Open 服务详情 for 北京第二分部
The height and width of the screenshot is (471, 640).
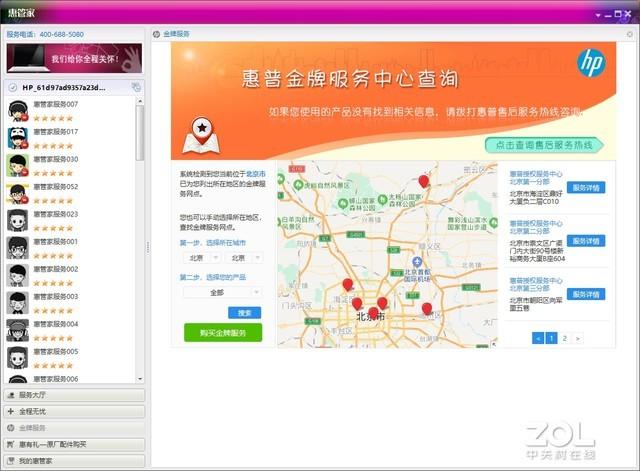(586, 241)
